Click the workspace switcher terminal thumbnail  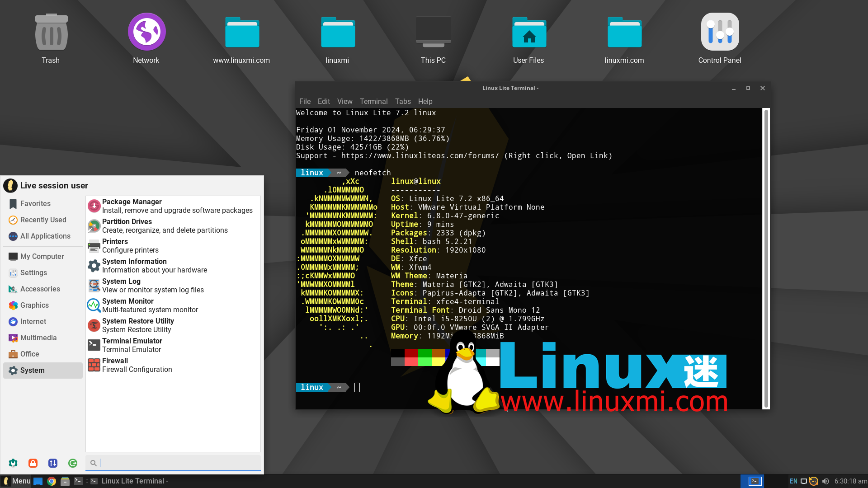[755, 481]
